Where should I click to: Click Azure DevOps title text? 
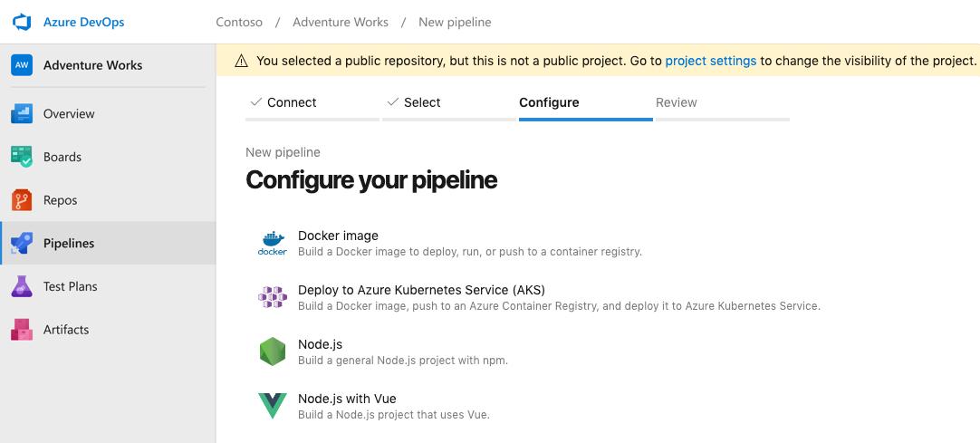pos(83,22)
